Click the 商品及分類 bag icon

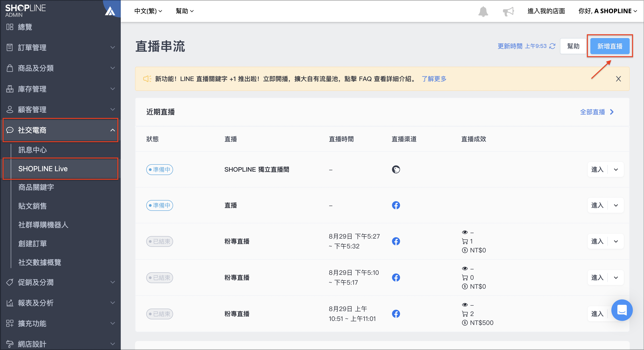coord(10,68)
